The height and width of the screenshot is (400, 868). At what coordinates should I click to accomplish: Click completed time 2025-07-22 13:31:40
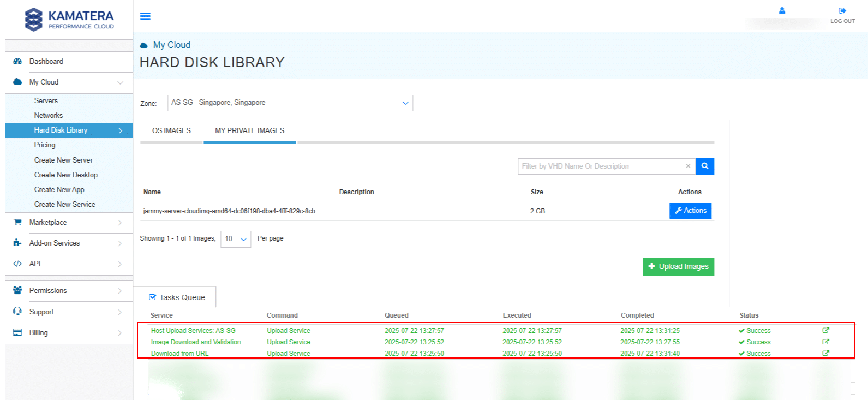pyautogui.click(x=650, y=354)
